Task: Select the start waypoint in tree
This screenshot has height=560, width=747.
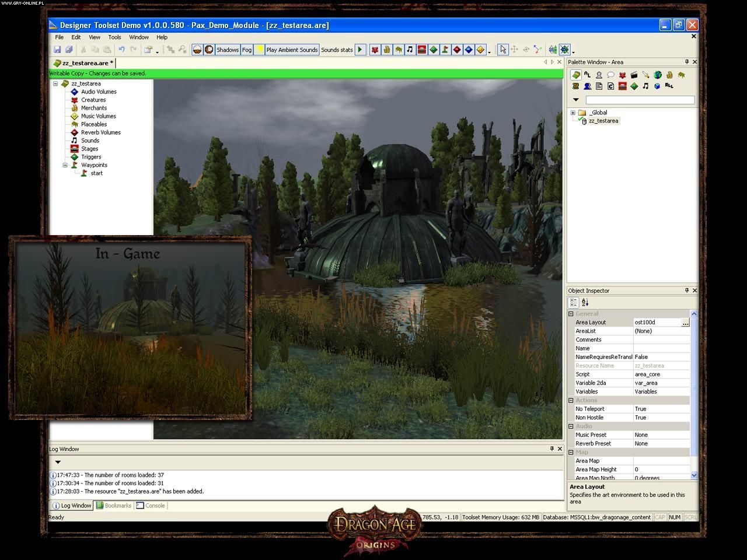Action: pos(97,173)
